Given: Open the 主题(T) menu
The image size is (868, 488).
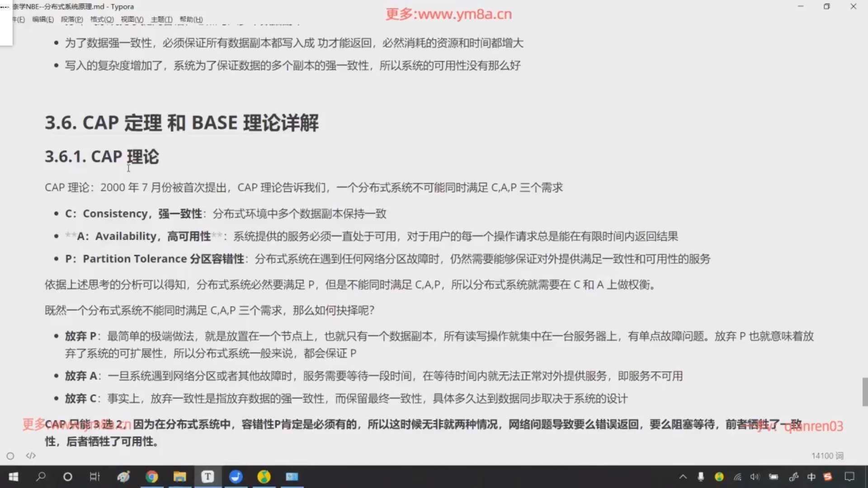Looking at the screenshot, I should [161, 19].
